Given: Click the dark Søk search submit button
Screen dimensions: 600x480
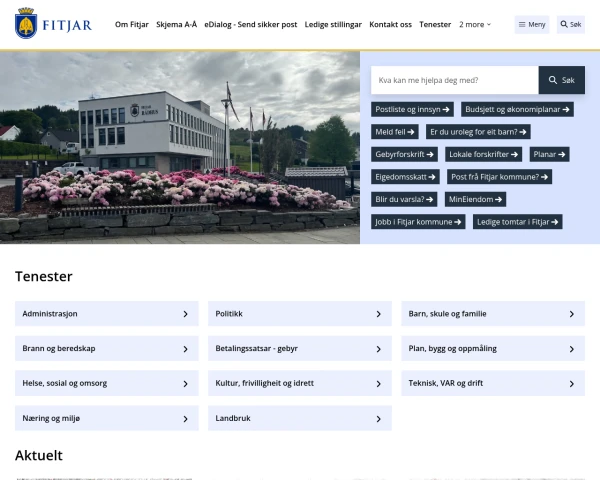Looking at the screenshot, I should [561, 80].
